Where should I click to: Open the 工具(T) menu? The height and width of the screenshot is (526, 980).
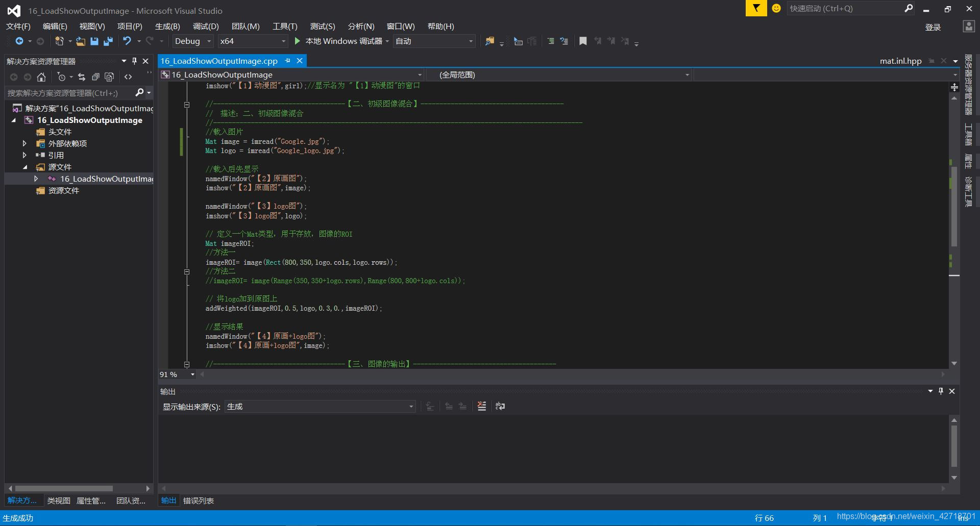coord(285,26)
